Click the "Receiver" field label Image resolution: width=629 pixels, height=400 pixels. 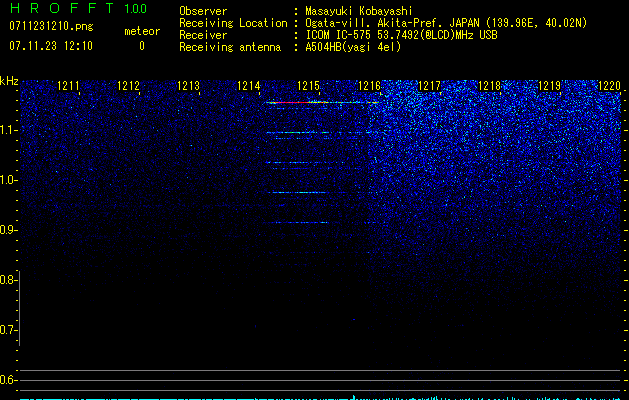[203, 35]
